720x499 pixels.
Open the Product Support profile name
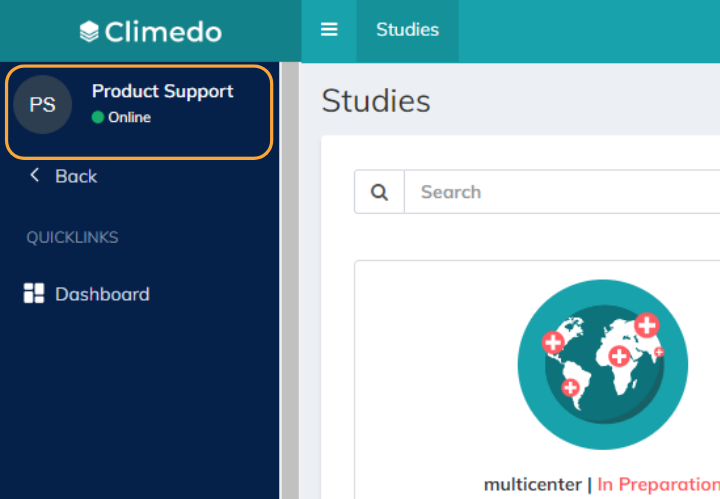click(x=163, y=91)
